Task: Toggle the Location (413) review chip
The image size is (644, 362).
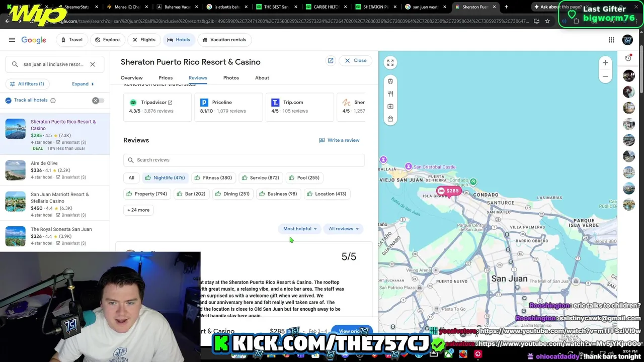Action: click(326, 194)
